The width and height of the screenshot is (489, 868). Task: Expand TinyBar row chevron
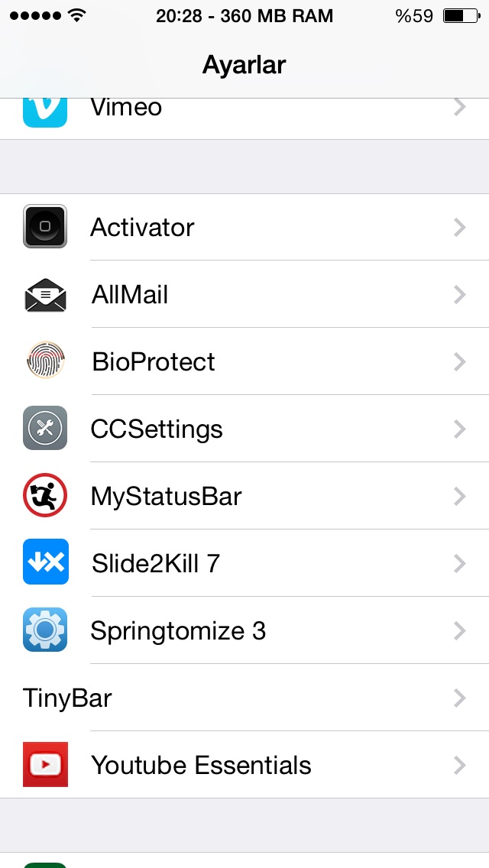pos(459,698)
